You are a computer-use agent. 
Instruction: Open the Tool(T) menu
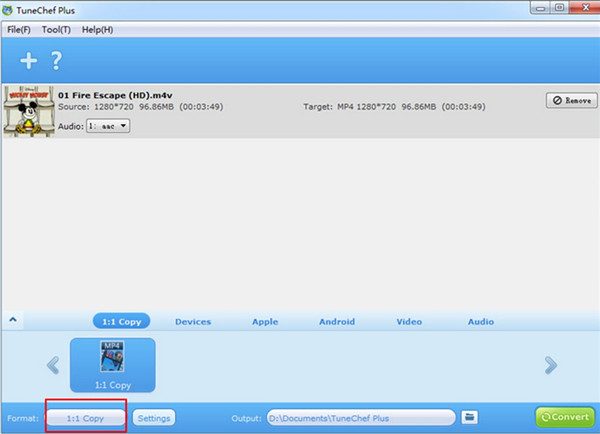click(x=56, y=29)
